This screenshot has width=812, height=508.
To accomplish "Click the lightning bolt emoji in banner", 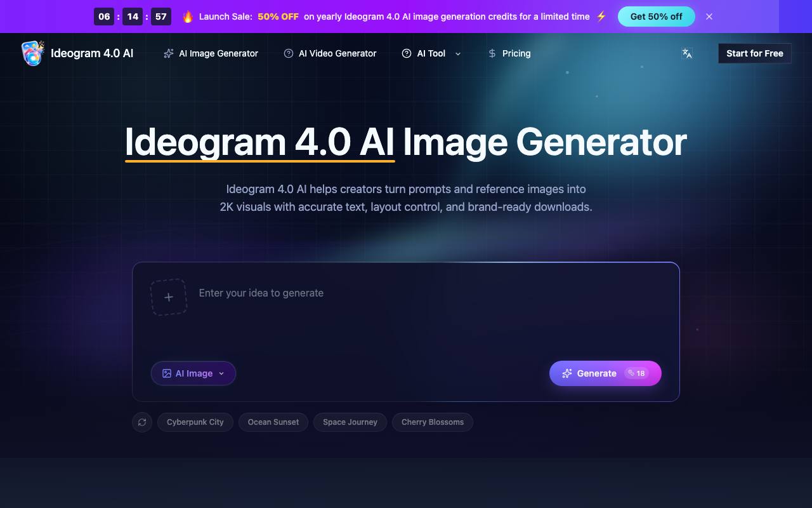I will click(601, 17).
